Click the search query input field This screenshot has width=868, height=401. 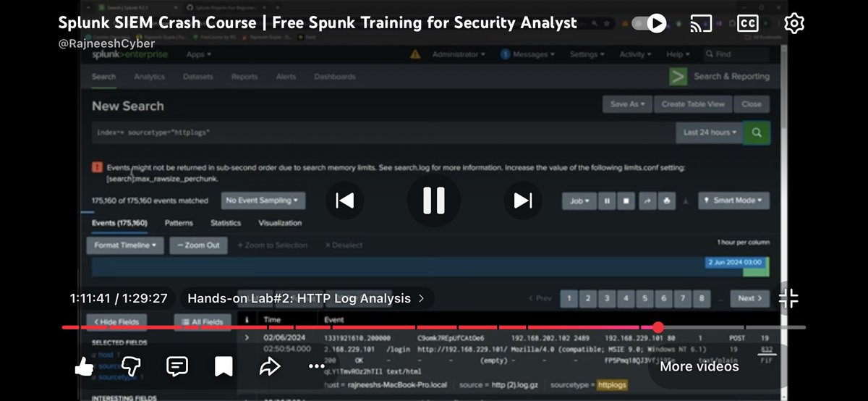click(383, 133)
